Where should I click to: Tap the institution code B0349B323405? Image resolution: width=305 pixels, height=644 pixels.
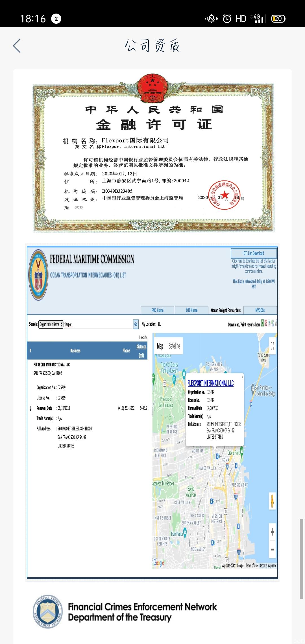(x=117, y=191)
